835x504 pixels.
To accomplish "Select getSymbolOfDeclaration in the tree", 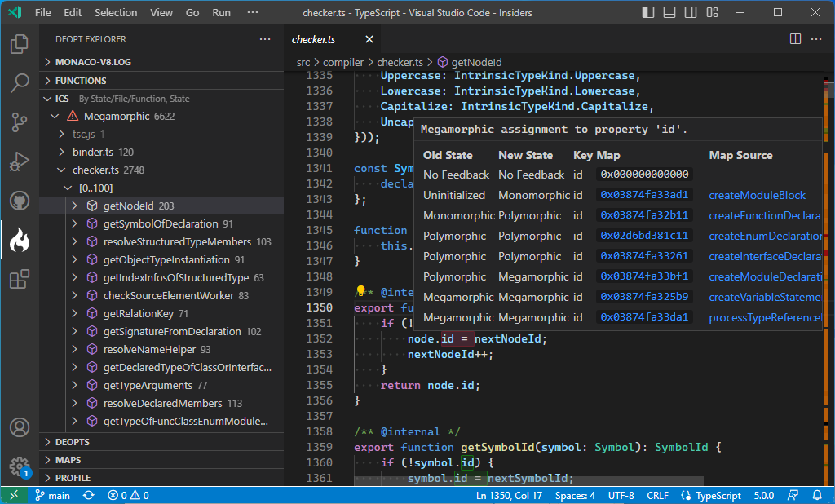I will 161,224.
